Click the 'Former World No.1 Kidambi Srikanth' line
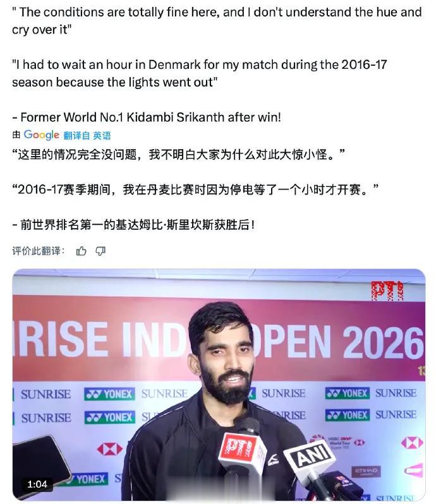The image size is (436, 504). (x=147, y=117)
